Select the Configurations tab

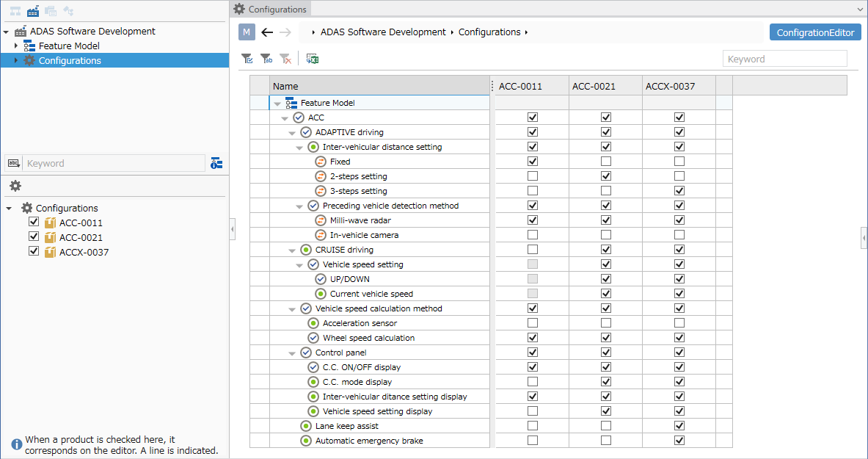coord(270,9)
